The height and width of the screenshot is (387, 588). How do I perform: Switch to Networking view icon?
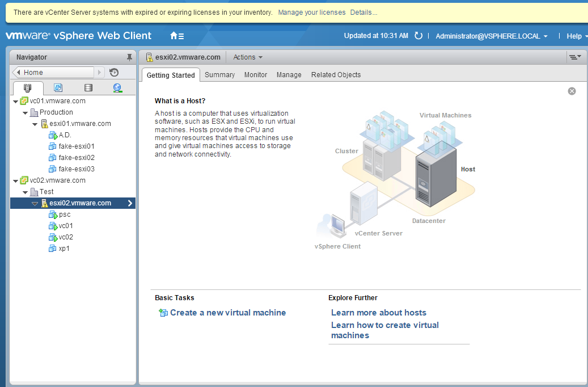[117, 88]
